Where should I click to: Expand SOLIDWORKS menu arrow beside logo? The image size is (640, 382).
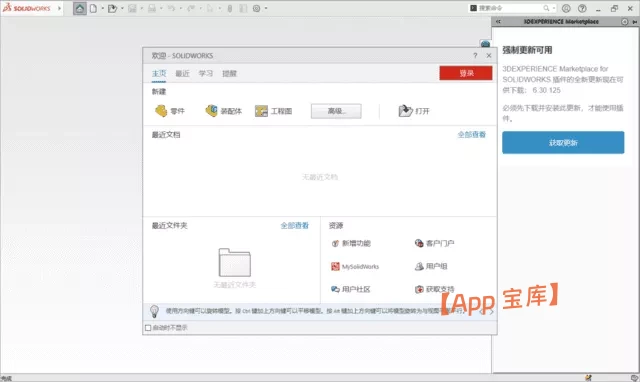60,8
